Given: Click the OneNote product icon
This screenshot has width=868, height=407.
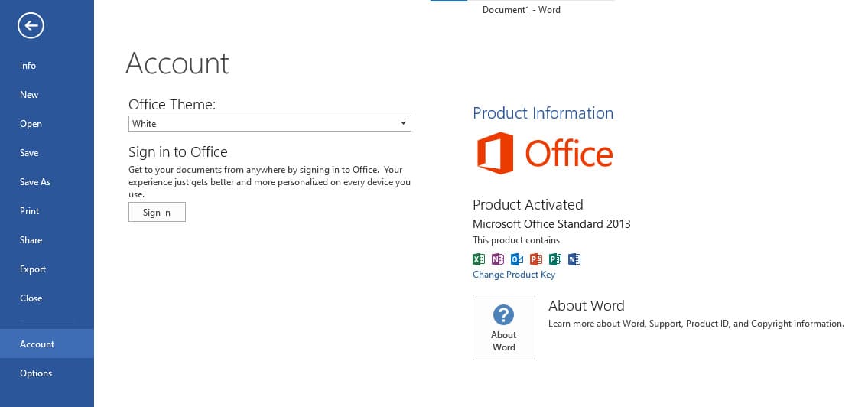Looking at the screenshot, I should coord(498,259).
